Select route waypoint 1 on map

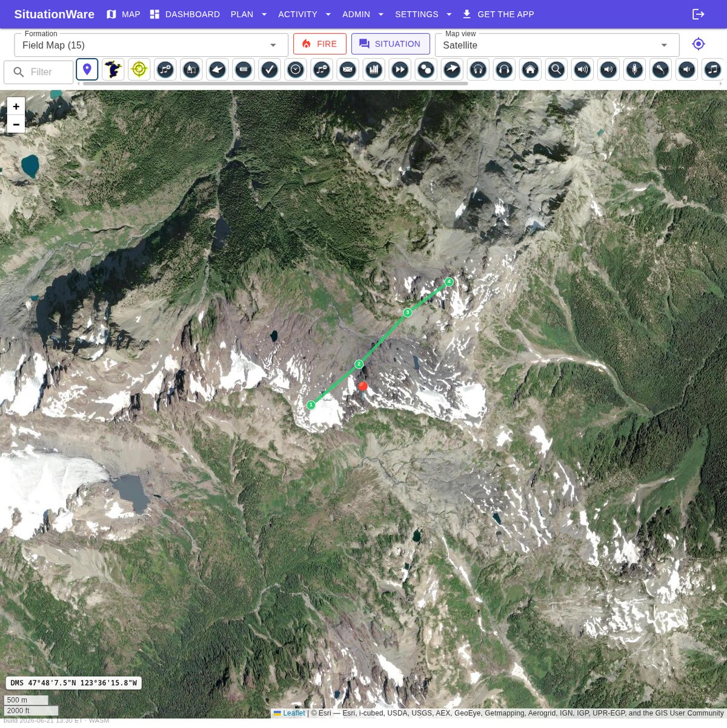click(x=311, y=405)
